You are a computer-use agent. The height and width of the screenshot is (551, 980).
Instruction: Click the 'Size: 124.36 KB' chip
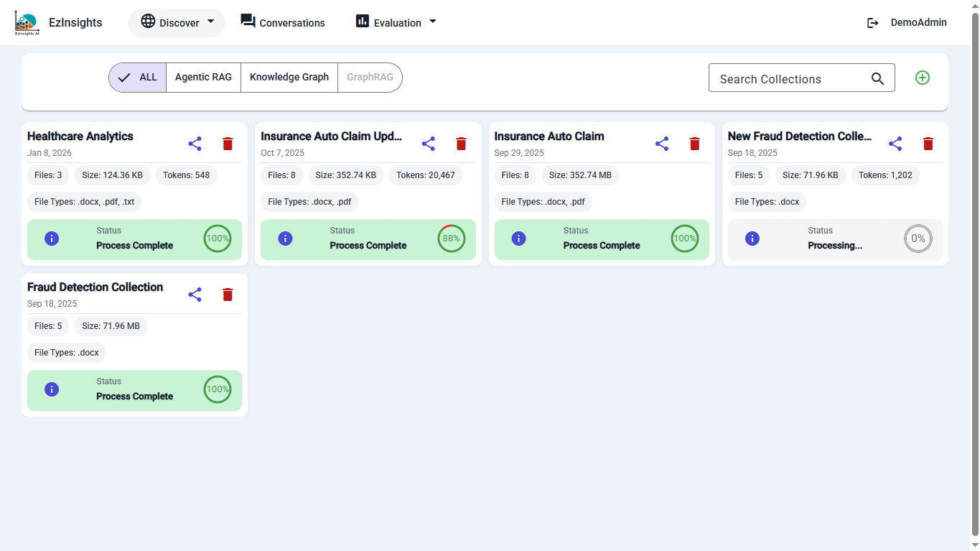(x=113, y=175)
